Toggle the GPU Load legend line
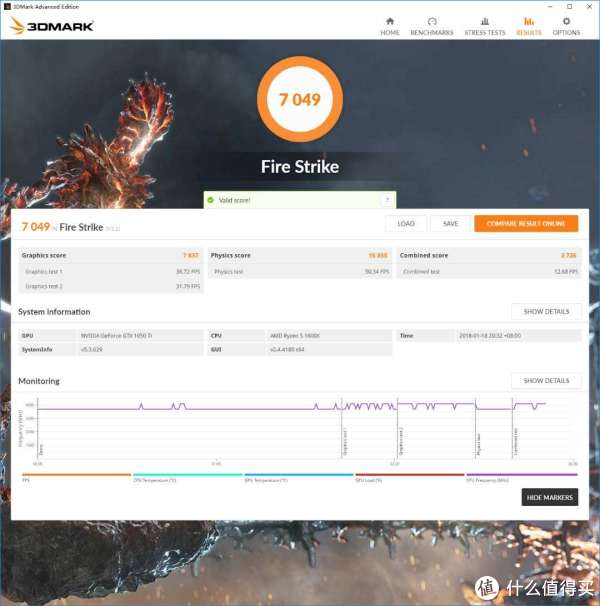 (410, 477)
